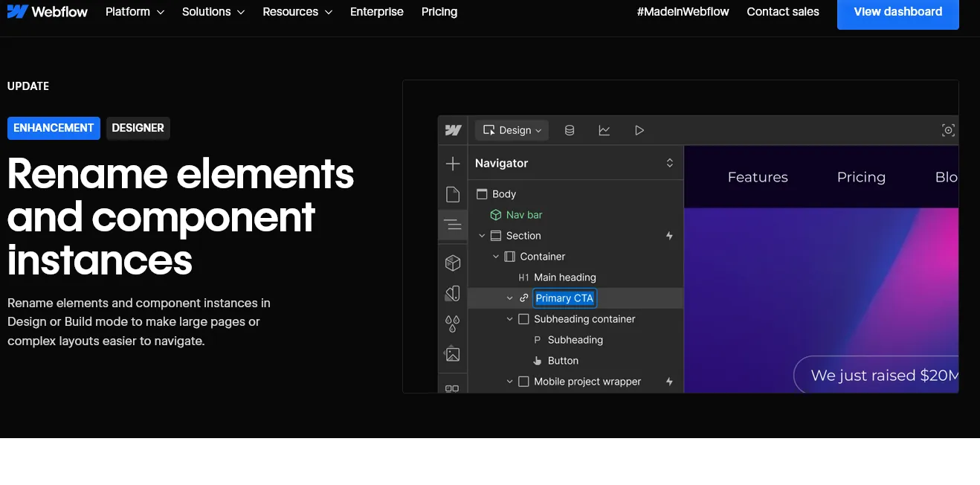Open the Platform dropdown menu
Viewport: 980px width, 485px height.
point(135,12)
